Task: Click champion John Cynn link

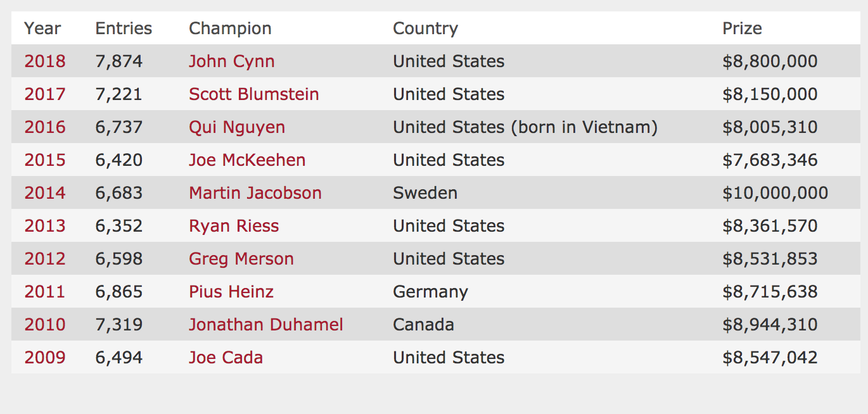Action: tap(232, 61)
